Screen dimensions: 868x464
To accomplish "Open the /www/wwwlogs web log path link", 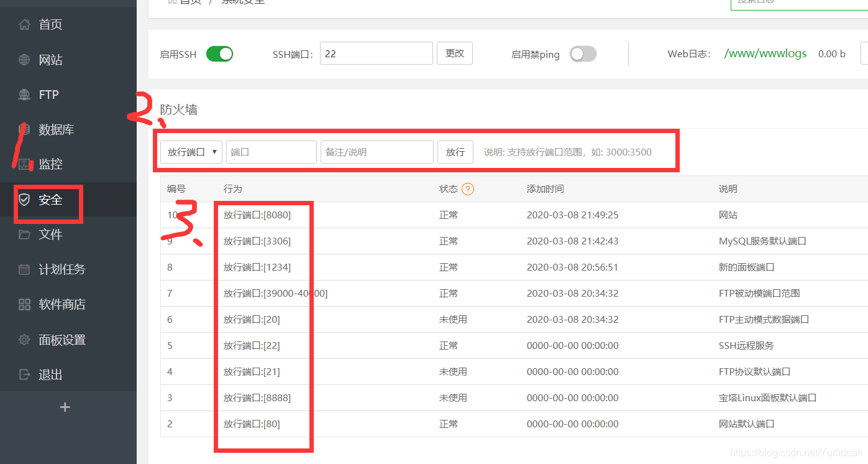I will pos(765,53).
